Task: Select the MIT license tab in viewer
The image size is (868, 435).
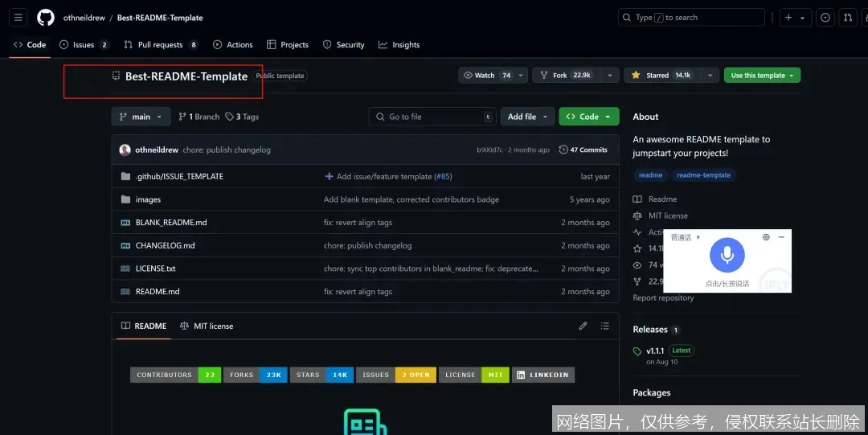Action: (207, 326)
